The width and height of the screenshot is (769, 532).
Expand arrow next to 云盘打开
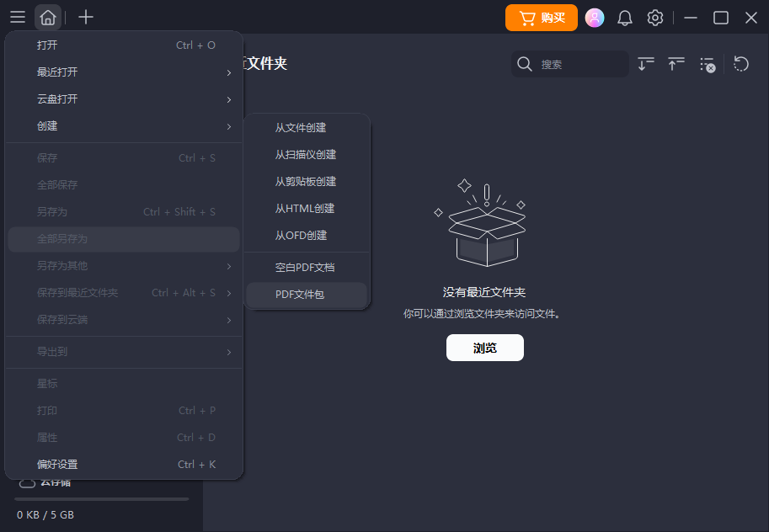[x=229, y=99]
